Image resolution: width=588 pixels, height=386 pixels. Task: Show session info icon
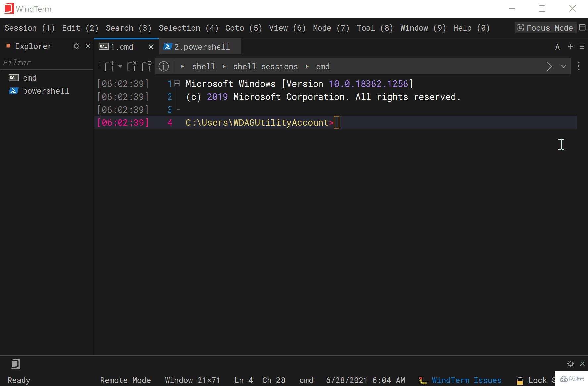[164, 66]
